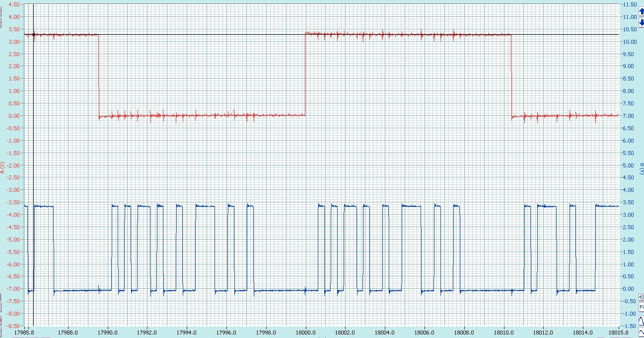The height and width of the screenshot is (338, 644).
Task: Click the blue down arrow button for channel B
Action: tap(642, 22)
